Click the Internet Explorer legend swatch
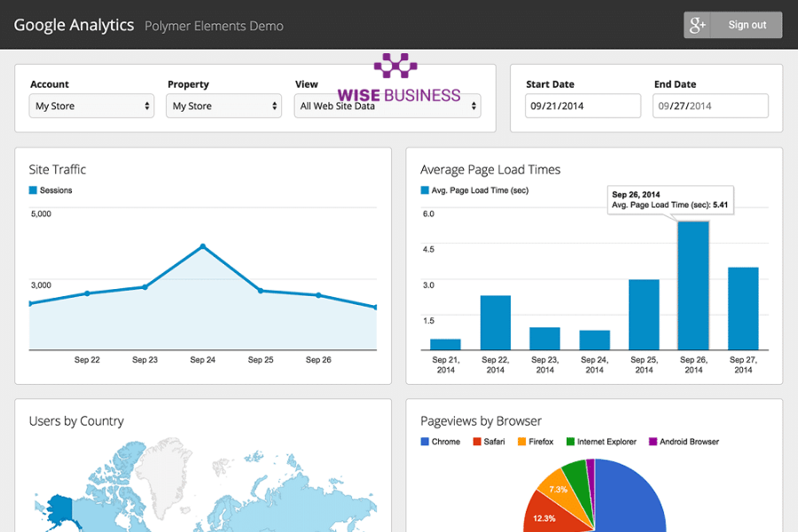This screenshot has width=798, height=532. pos(570,442)
